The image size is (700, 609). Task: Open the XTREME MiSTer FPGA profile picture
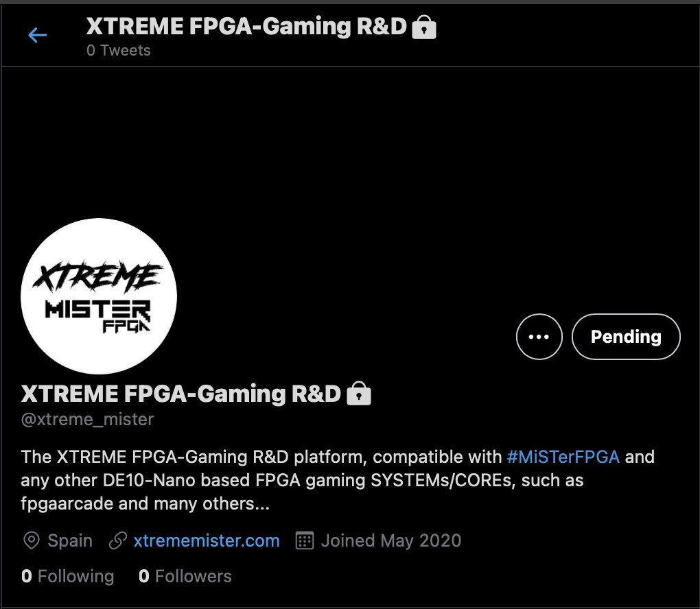(x=99, y=296)
